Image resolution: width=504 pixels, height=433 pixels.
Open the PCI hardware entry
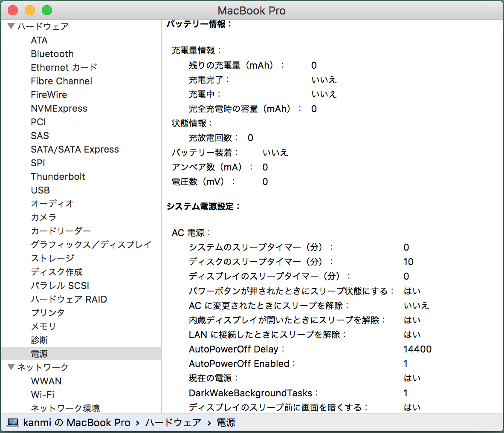pos(38,122)
